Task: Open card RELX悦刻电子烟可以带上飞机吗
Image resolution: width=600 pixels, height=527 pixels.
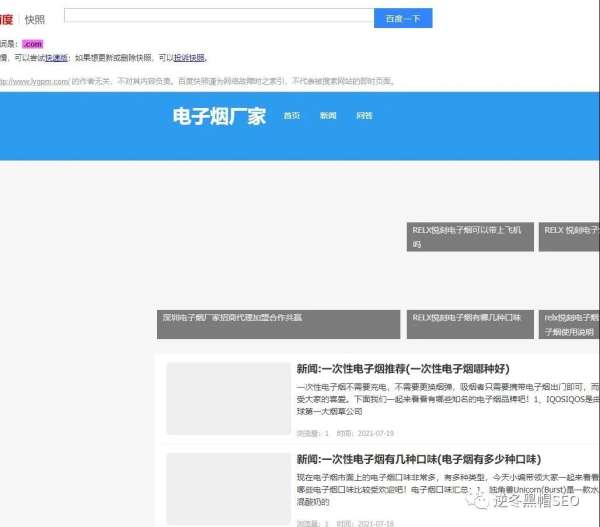Action: click(x=470, y=237)
